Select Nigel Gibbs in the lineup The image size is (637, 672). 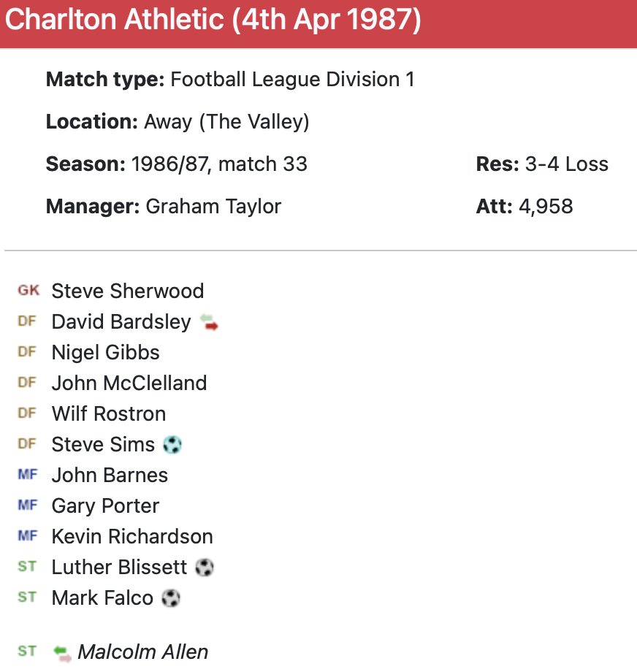click(x=106, y=353)
